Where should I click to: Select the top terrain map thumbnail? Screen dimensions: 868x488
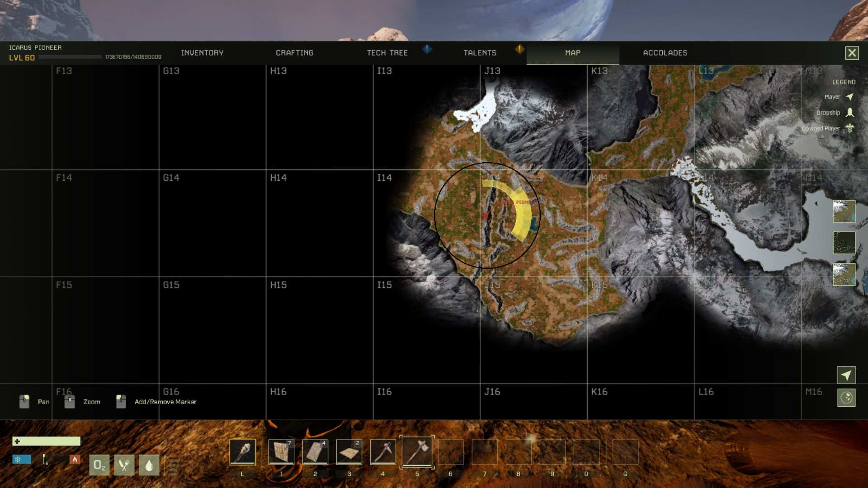[x=844, y=211]
